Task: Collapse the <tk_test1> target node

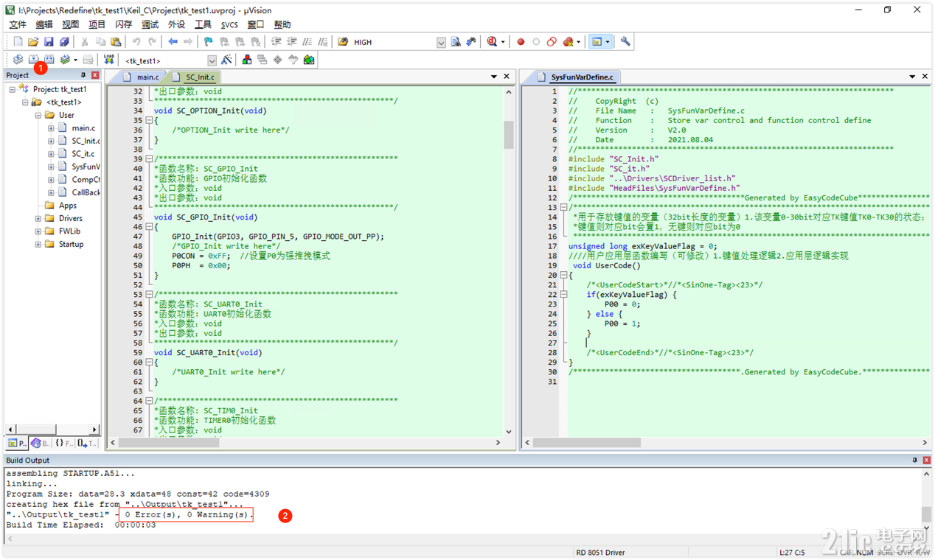Action: click(x=24, y=102)
